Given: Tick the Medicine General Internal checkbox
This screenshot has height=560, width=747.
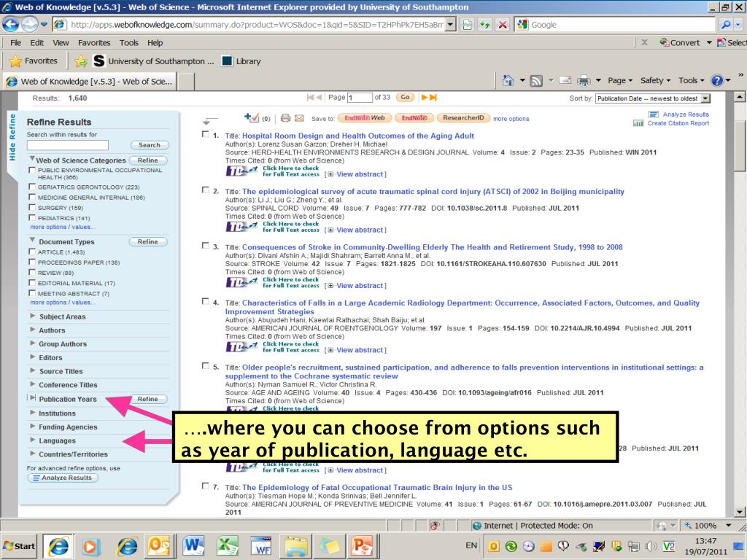Looking at the screenshot, I should [x=32, y=197].
